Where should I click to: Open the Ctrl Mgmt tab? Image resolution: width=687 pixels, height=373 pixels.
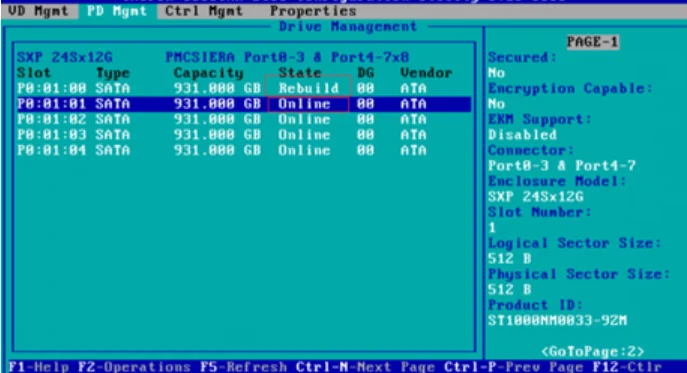(204, 11)
